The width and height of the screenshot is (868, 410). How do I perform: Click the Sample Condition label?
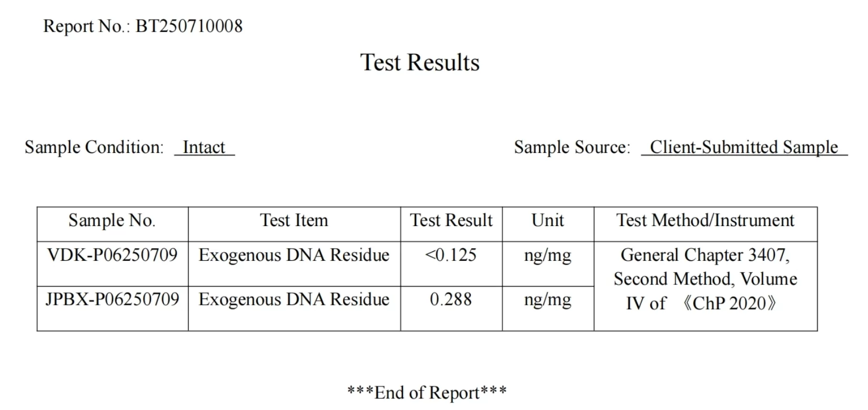tap(94, 147)
